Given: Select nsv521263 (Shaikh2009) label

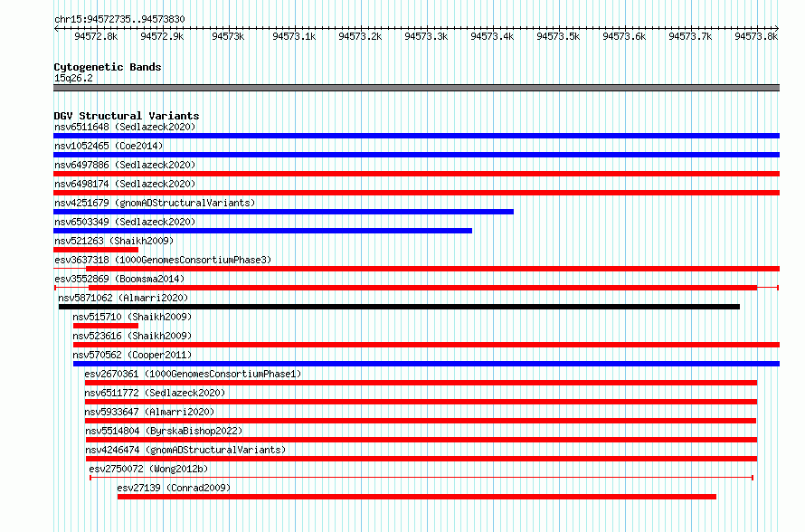Looking at the screenshot, I should pyautogui.click(x=114, y=241).
